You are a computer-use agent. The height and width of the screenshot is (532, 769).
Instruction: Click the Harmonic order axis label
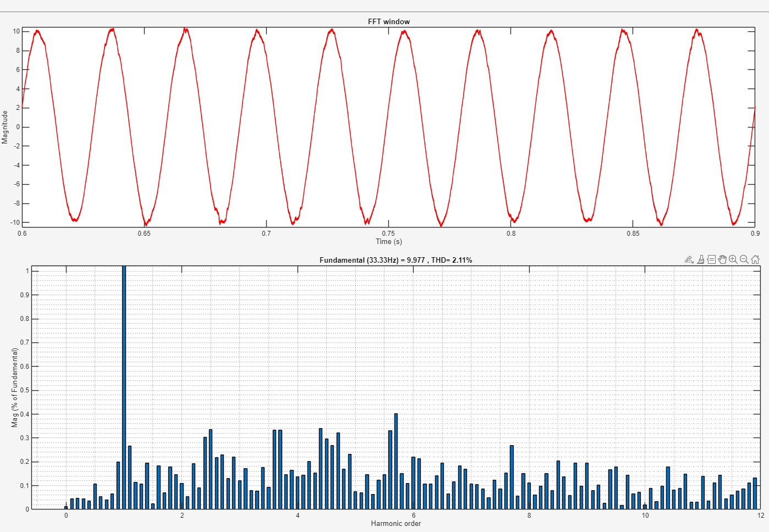tap(396, 523)
